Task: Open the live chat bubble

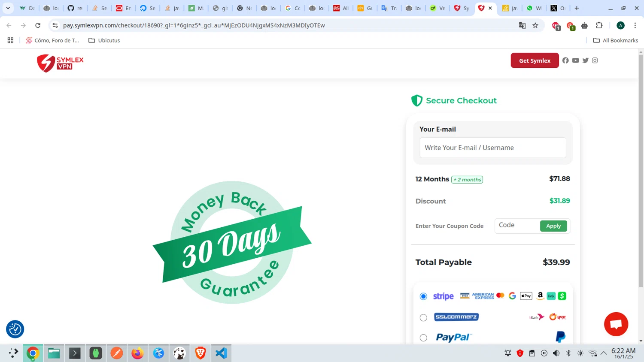Action: point(616,324)
